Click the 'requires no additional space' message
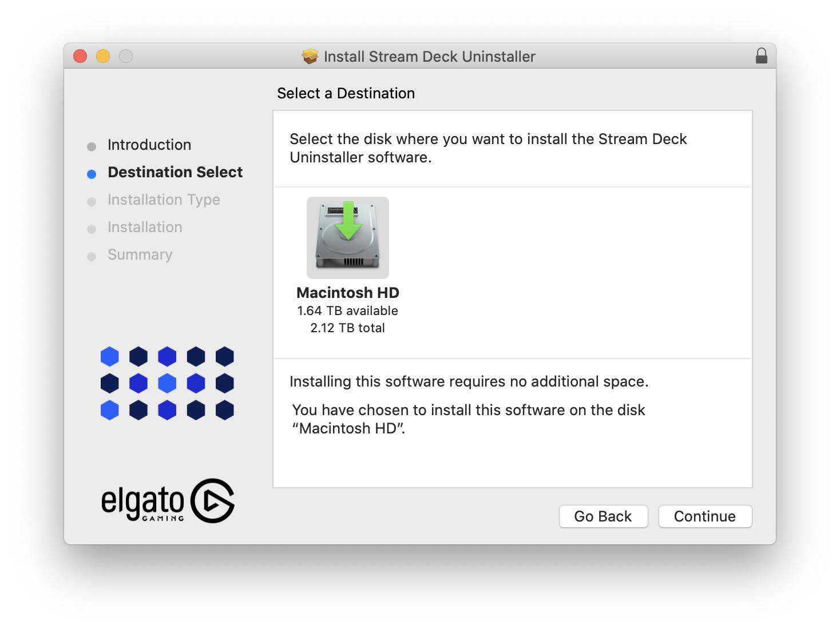The height and width of the screenshot is (629, 840). (x=469, y=381)
